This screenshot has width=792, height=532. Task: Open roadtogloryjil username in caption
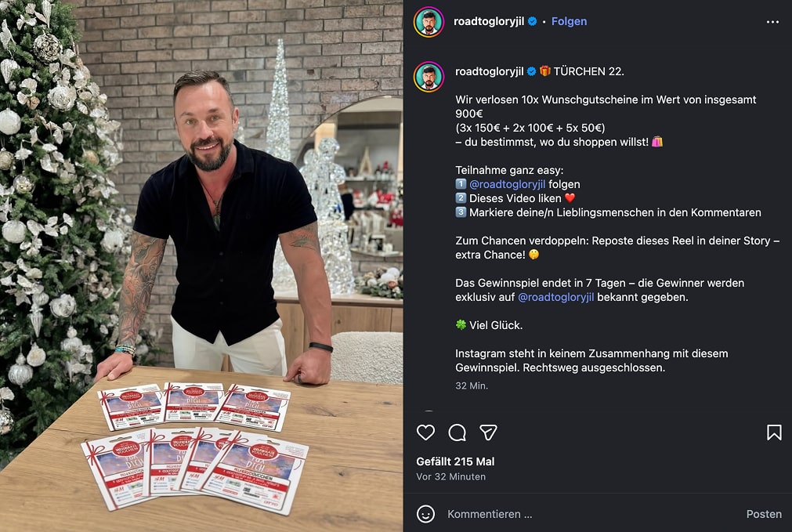489,71
